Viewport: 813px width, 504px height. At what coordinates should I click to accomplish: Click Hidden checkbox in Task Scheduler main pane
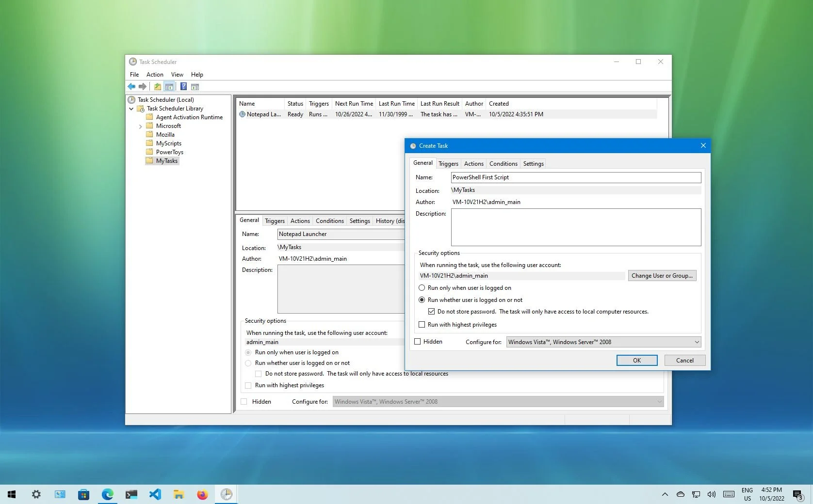pyautogui.click(x=244, y=402)
